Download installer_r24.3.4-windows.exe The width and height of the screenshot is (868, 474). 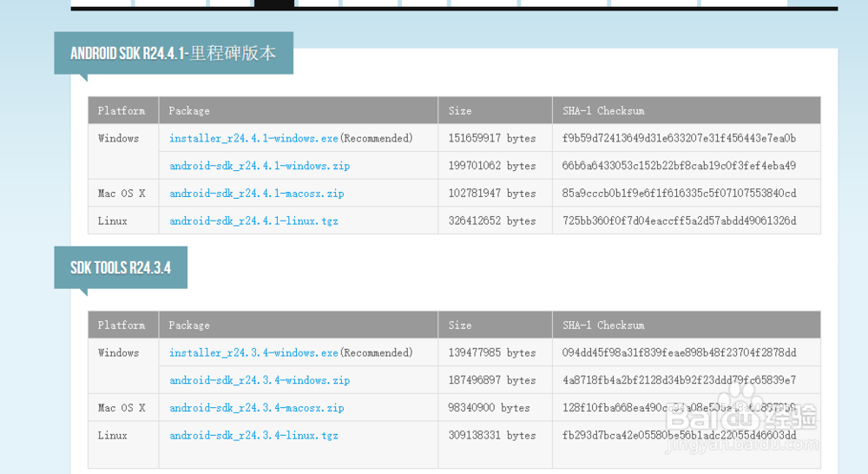(253, 352)
